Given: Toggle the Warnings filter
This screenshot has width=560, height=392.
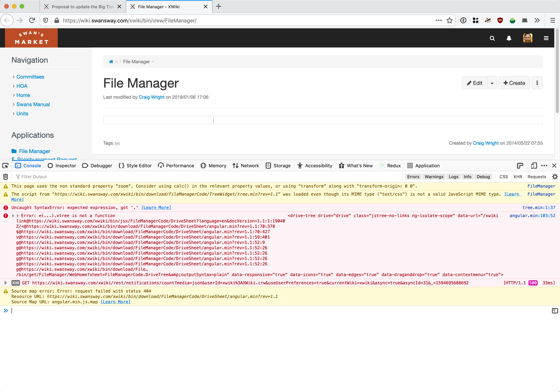Looking at the screenshot, I should (434, 177).
